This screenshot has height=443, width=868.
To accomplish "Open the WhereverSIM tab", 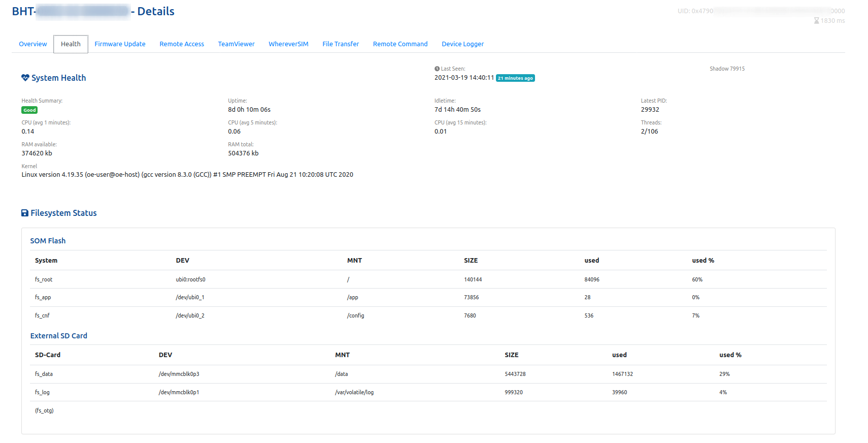I will pos(288,44).
